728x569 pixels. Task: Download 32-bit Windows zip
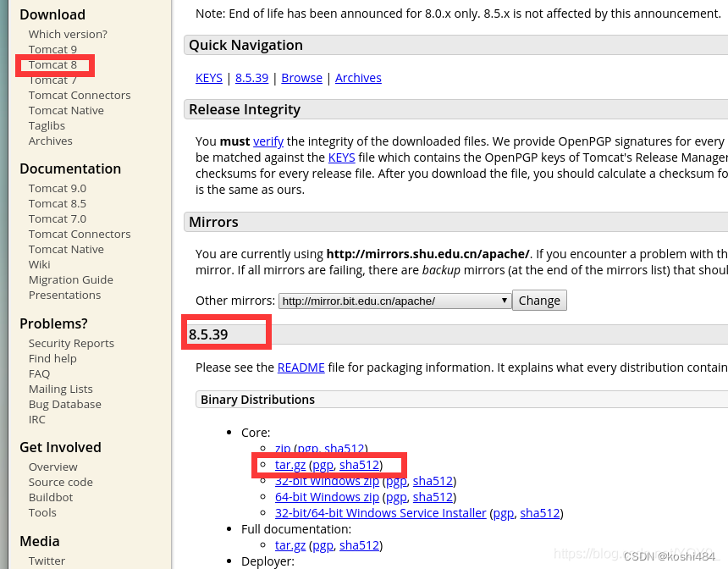click(327, 481)
